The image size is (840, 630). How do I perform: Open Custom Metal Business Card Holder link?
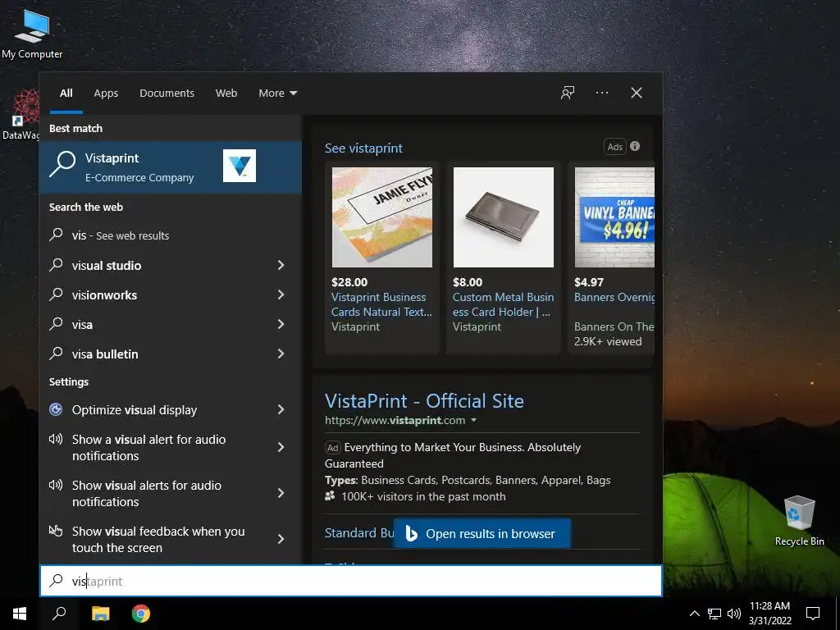point(503,304)
